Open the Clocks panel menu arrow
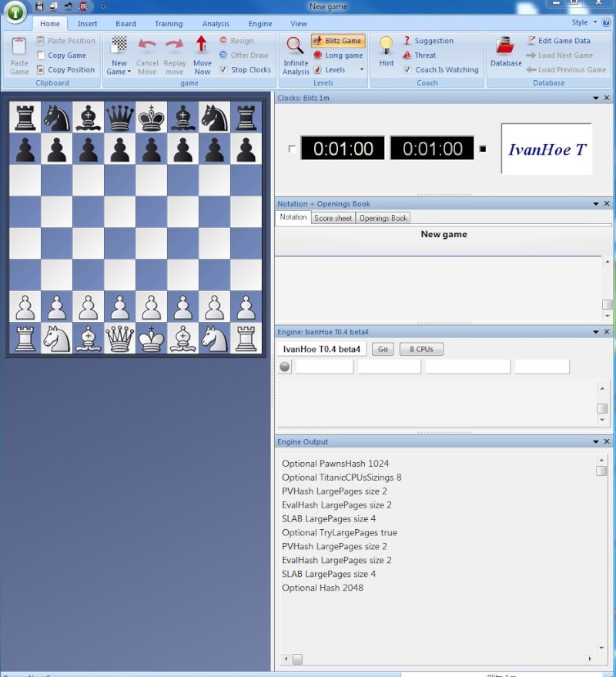This screenshot has width=616, height=677. coord(596,98)
